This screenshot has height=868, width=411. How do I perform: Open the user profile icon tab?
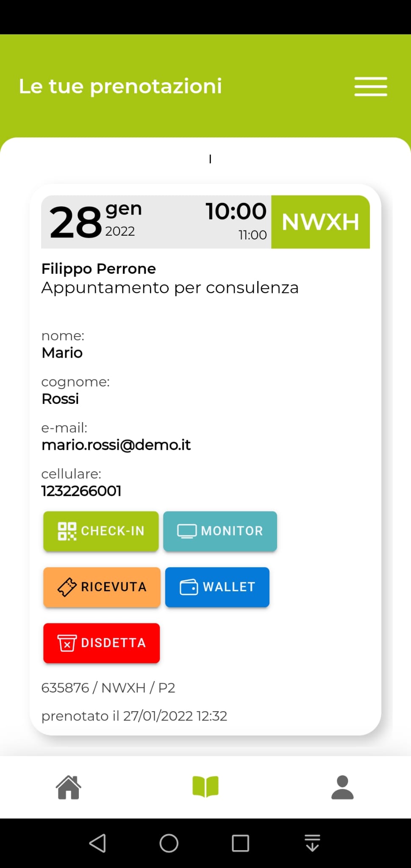coord(342,787)
